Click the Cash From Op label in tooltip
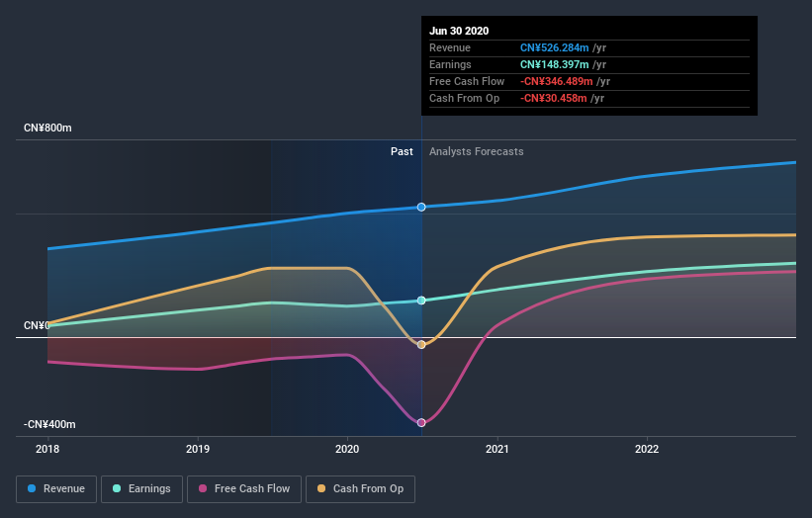Screen dimensions: 812x518 coord(465,98)
